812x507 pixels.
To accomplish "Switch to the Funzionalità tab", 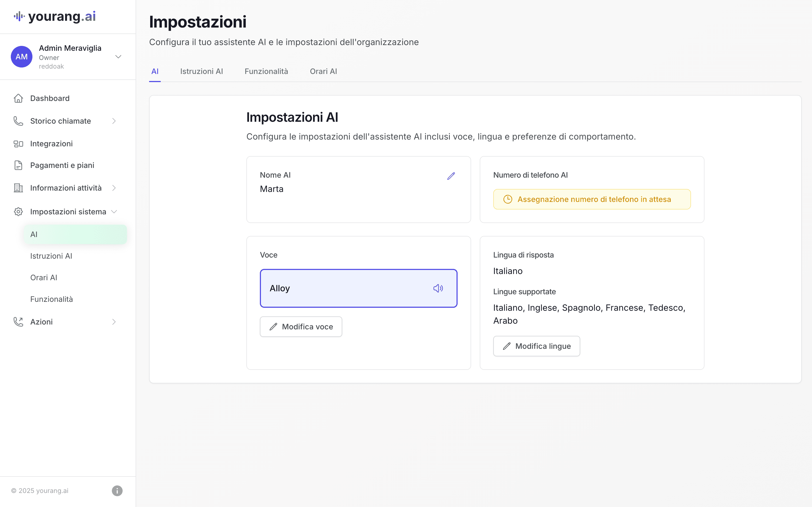I will 266,72.
